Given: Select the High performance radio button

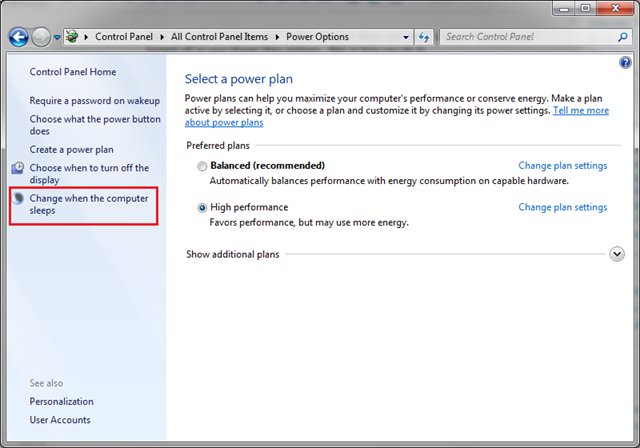Looking at the screenshot, I should (202, 208).
